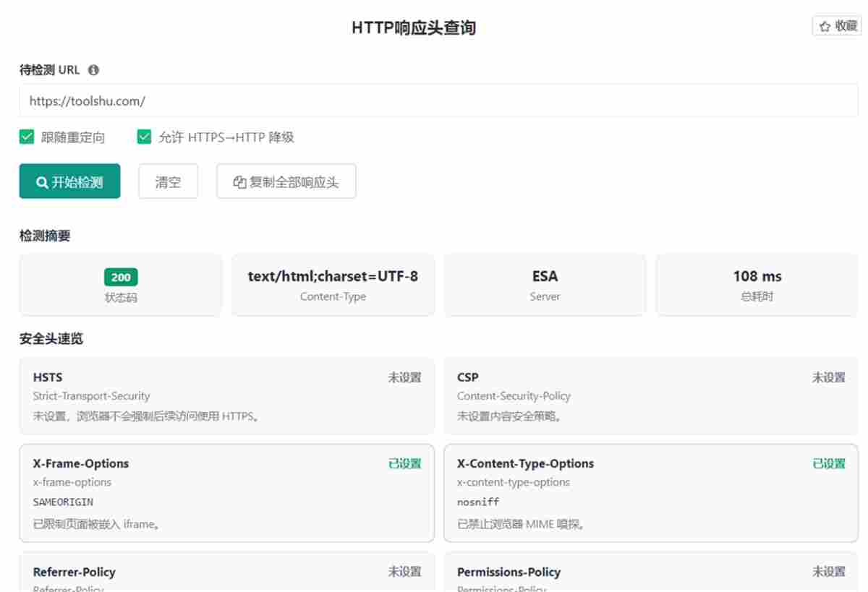The image size is (868, 592).
Task: Click the Permissions-Policy card title
Action: [x=509, y=572]
